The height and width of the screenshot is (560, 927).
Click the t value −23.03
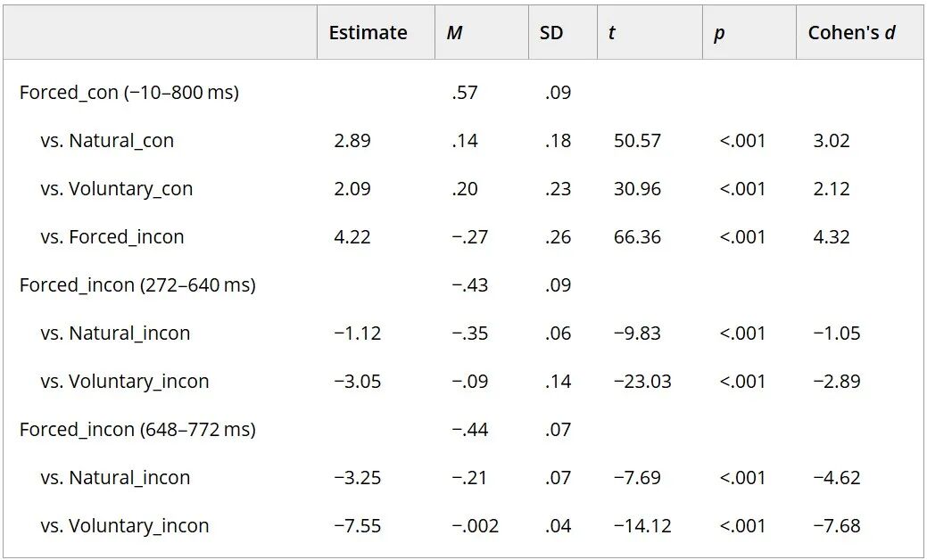pyautogui.click(x=642, y=382)
